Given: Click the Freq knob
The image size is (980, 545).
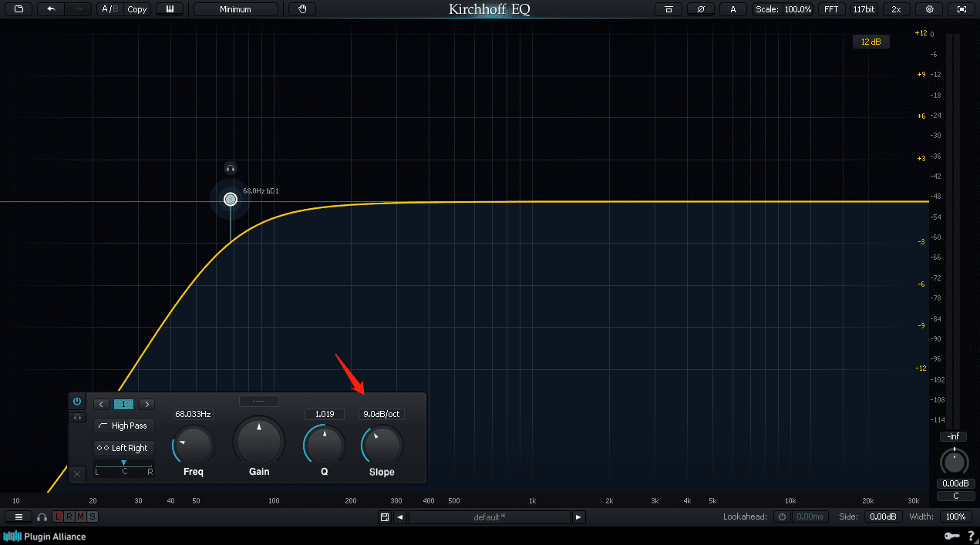Looking at the screenshot, I should (193, 446).
